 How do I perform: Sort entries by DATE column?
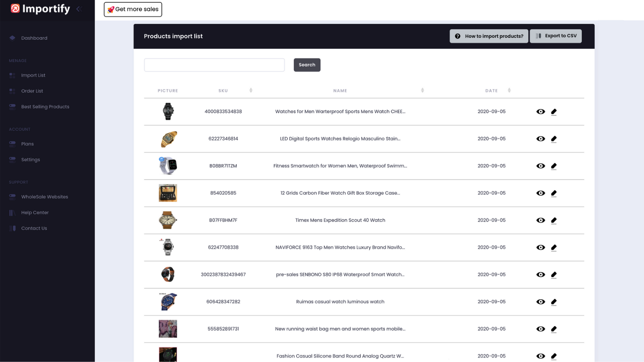click(510, 90)
